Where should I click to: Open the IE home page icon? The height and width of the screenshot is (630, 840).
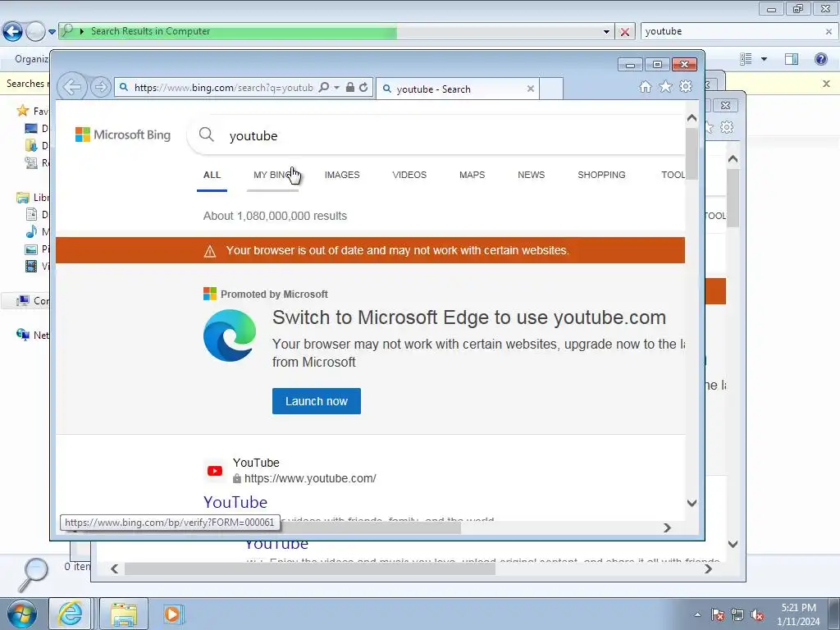(x=645, y=87)
